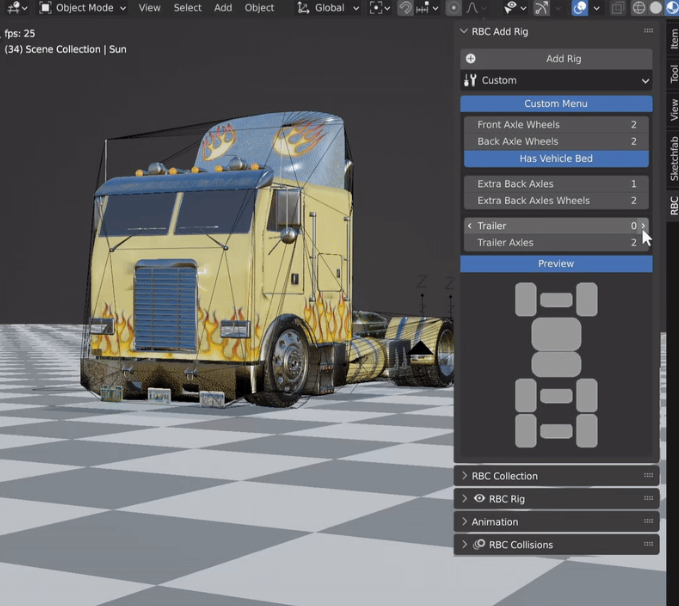Switch to the RBC sidebar tab
The image size is (679, 606).
(x=674, y=205)
